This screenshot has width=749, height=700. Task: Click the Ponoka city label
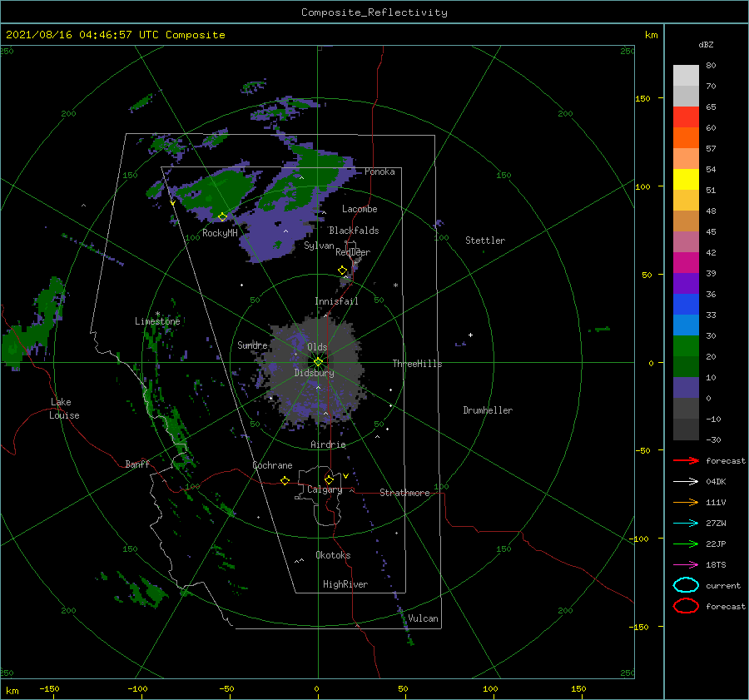379,171
